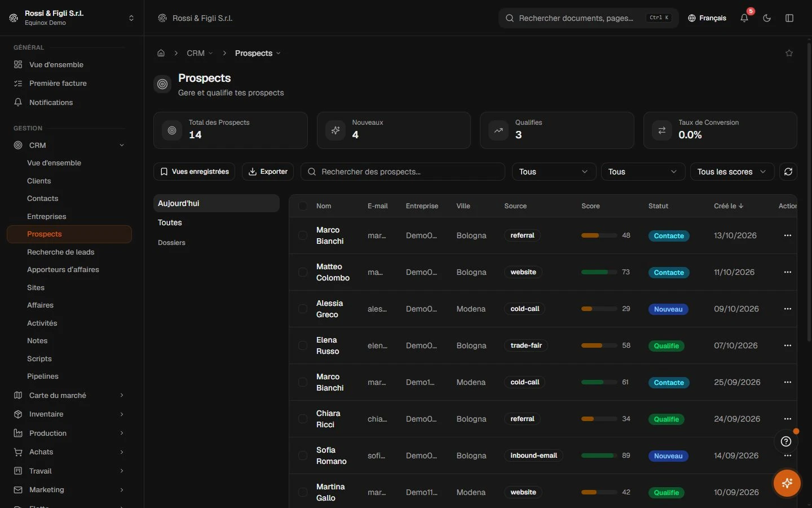The height and width of the screenshot is (508, 812).
Task: Check the Alessia Greco row checkbox
Action: 303,309
